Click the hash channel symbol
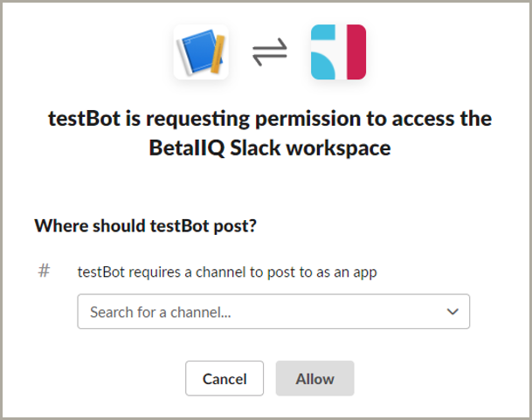This screenshot has width=532, height=420. [44, 271]
